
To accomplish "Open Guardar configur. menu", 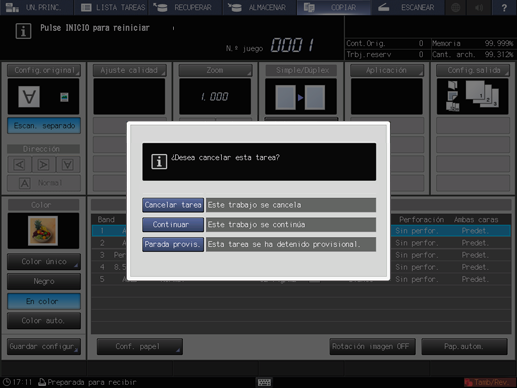I will [44, 347].
